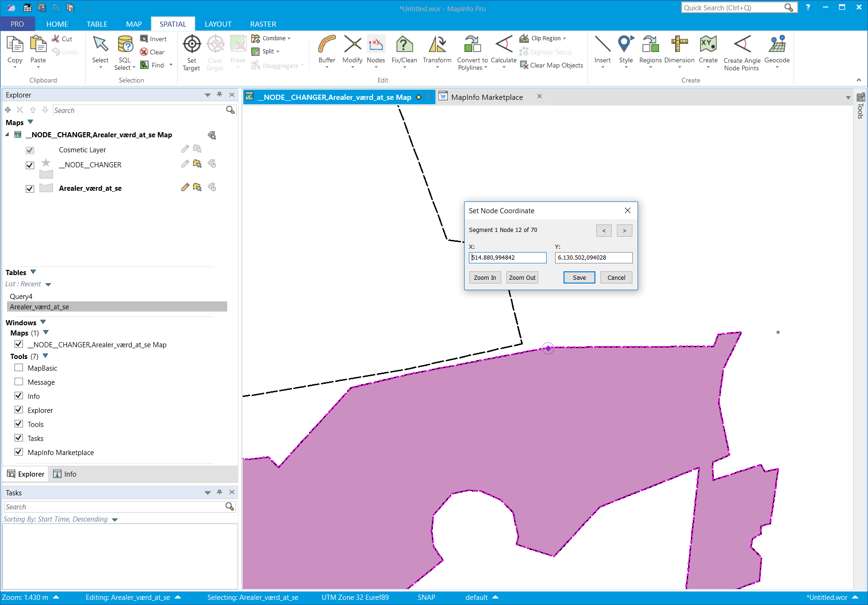Switch to the TABLE ribbon tab
868x605 pixels.
click(x=97, y=24)
